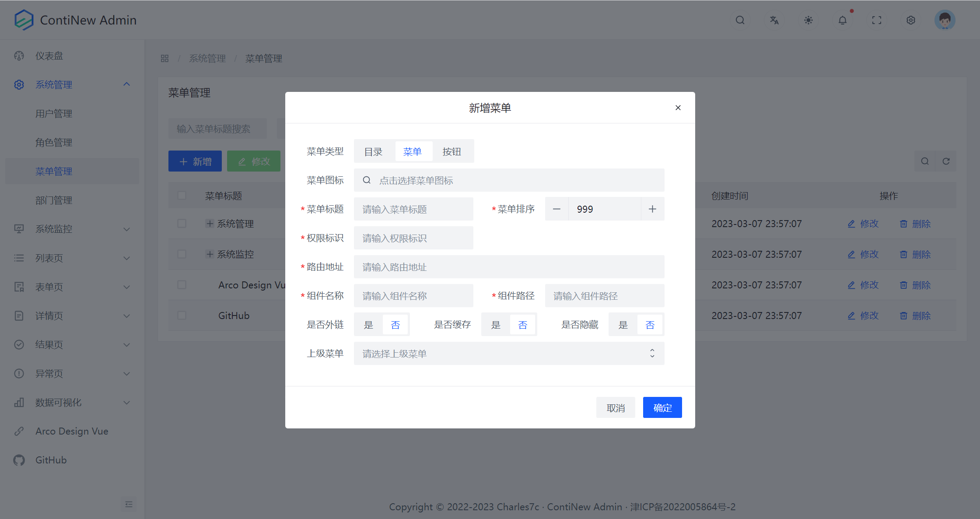Click 删除 link in the 系统管理 row
This screenshot has height=519, width=980.
[x=915, y=224]
